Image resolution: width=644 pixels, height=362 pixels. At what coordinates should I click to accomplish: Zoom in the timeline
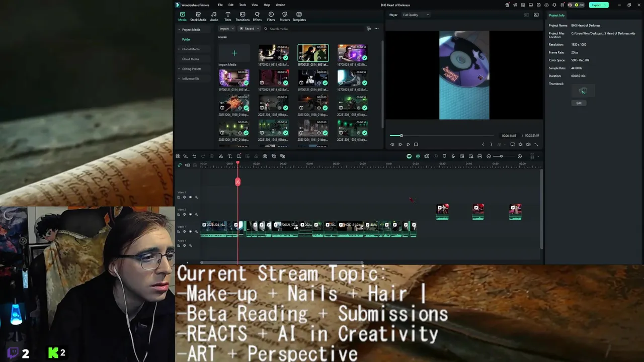click(520, 156)
